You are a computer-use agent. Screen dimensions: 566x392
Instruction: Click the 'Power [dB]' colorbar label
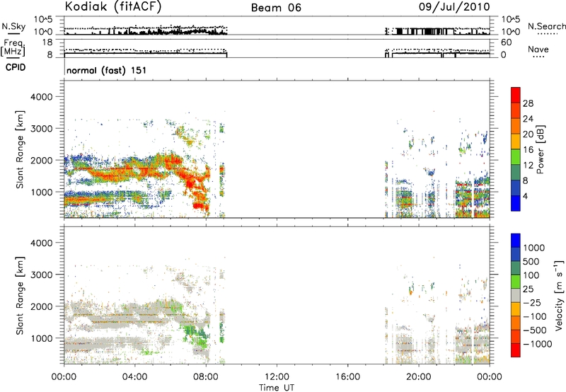click(540, 149)
